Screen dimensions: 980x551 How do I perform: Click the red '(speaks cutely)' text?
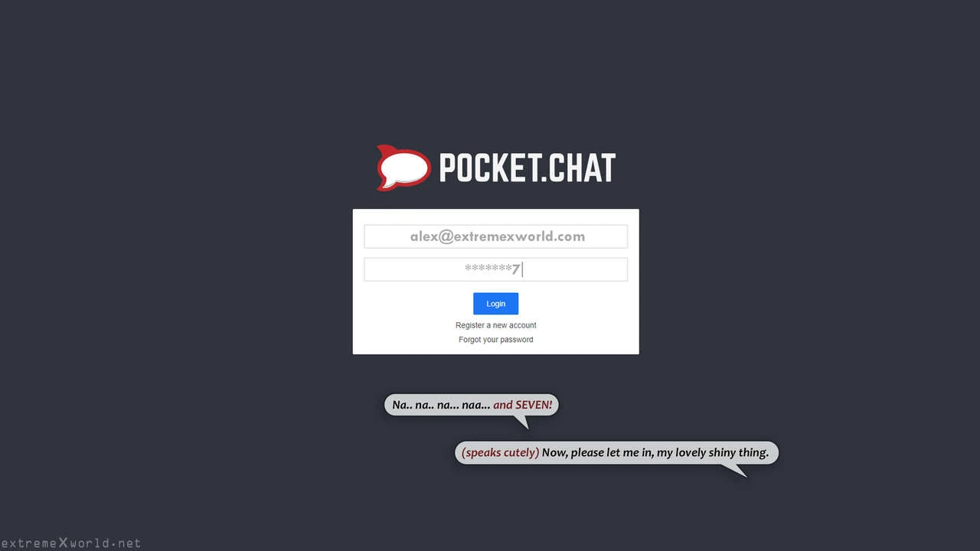pyautogui.click(x=500, y=452)
